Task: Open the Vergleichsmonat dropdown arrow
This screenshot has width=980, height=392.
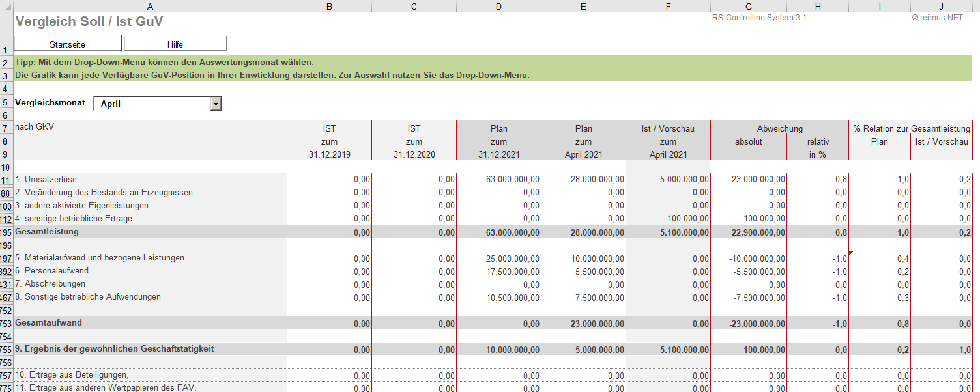Action: 216,104
